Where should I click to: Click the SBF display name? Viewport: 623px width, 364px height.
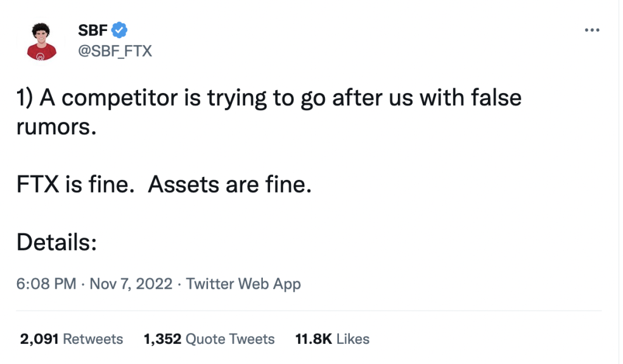click(x=92, y=30)
